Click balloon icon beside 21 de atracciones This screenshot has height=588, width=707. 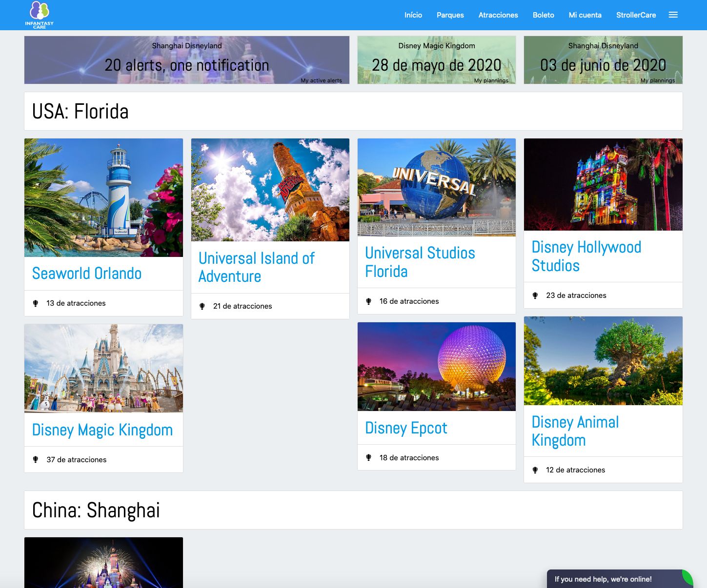(x=202, y=306)
